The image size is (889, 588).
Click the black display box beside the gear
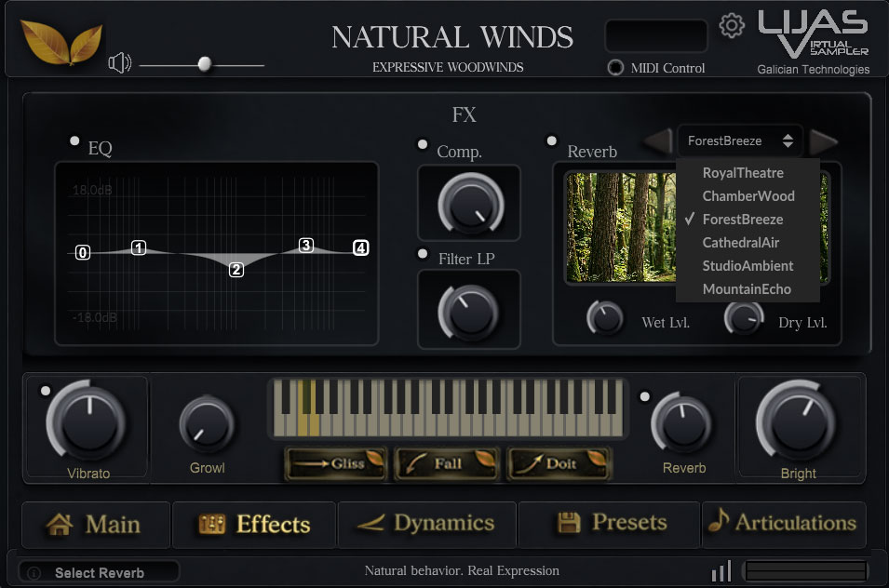tap(656, 35)
